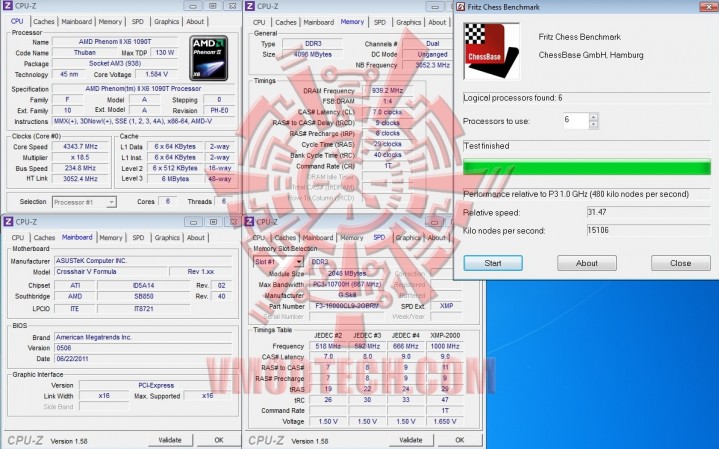719x449 pixels.
Task: Click the CPU-Z title icon in the CPU window
Action: pyautogui.click(x=8, y=6)
